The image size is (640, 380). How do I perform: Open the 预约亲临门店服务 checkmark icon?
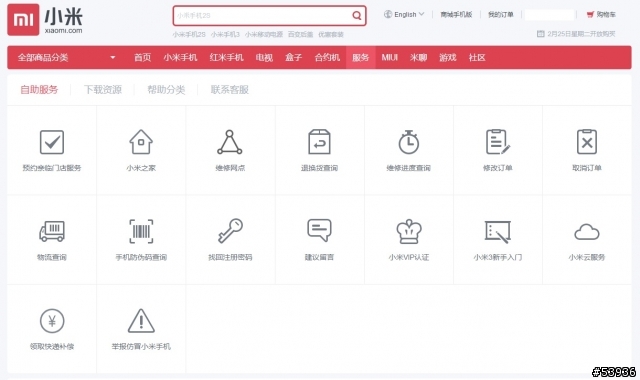click(x=52, y=142)
